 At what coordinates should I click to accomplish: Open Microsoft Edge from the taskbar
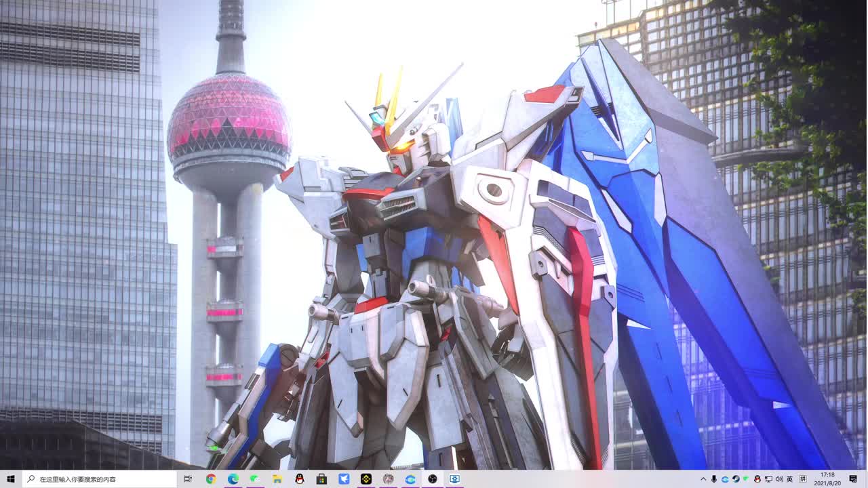[x=233, y=479]
